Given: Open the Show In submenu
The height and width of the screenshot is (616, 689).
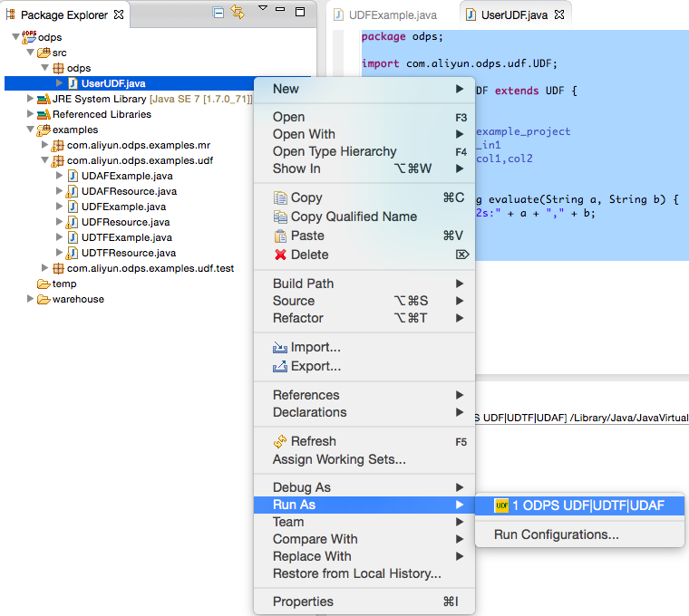Looking at the screenshot, I should pyautogui.click(x=364, y=168).
